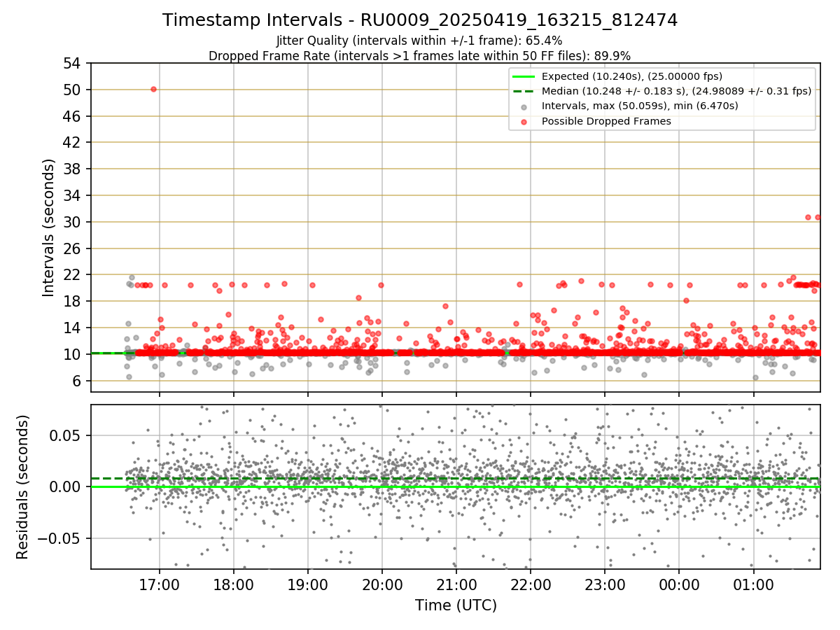
Task: Click the solid green line sample in the legend
Action: coord(524,76)
